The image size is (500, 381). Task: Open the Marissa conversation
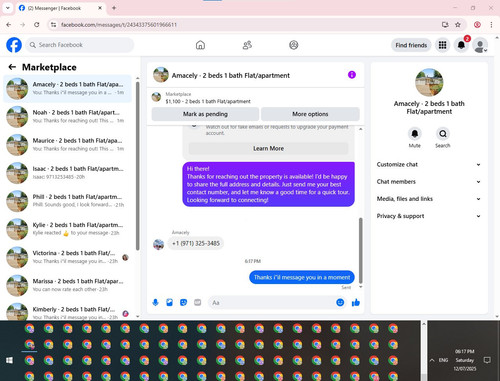68,285
